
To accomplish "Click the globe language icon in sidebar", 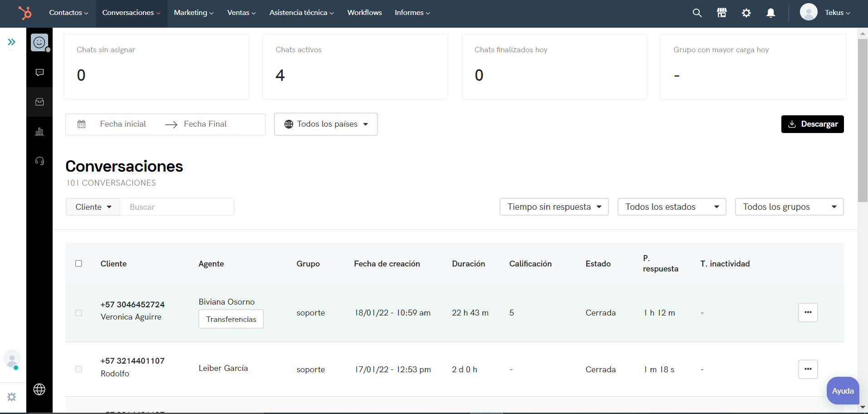I will tap(39, 389).
